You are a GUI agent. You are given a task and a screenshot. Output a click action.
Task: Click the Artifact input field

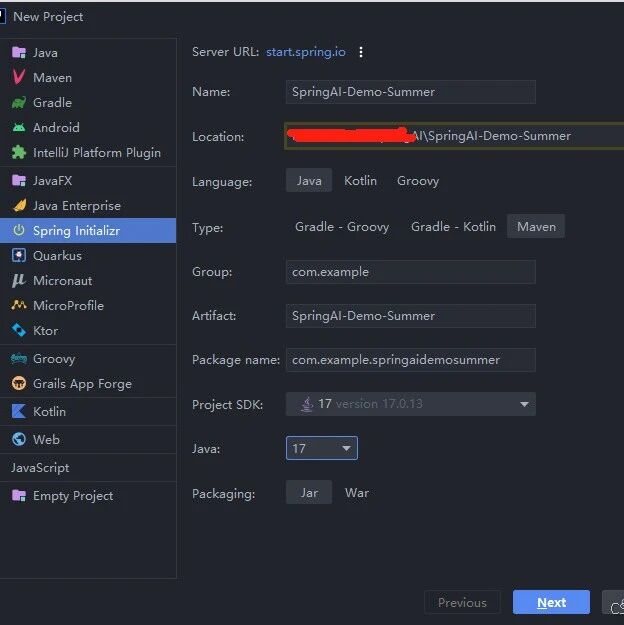coord(411,316)
